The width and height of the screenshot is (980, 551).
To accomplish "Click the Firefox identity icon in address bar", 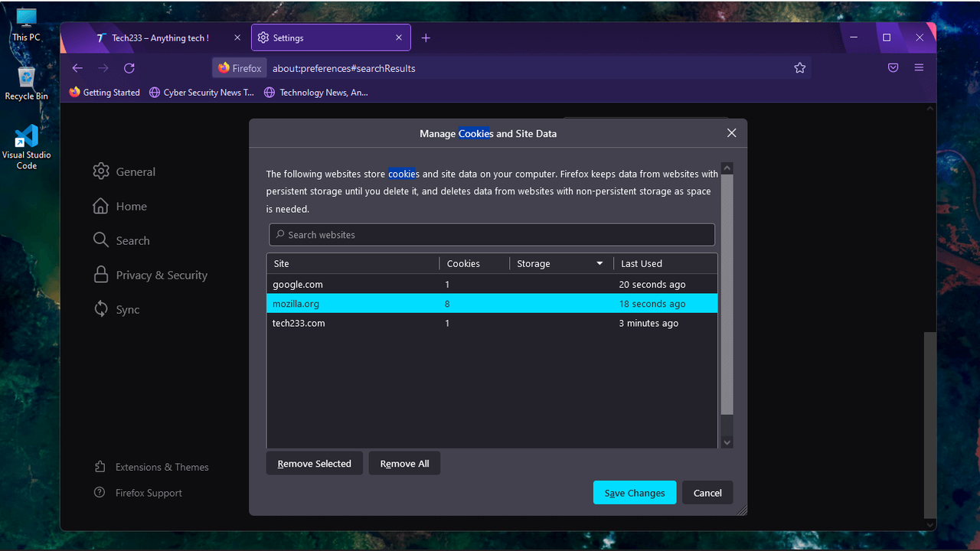I will [240, 68].
